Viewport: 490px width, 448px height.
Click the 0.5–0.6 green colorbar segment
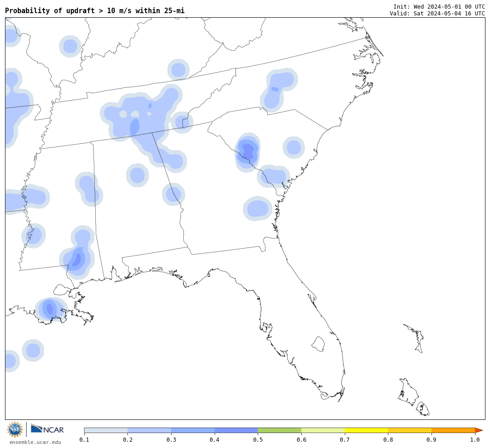(x=279, y=430)
